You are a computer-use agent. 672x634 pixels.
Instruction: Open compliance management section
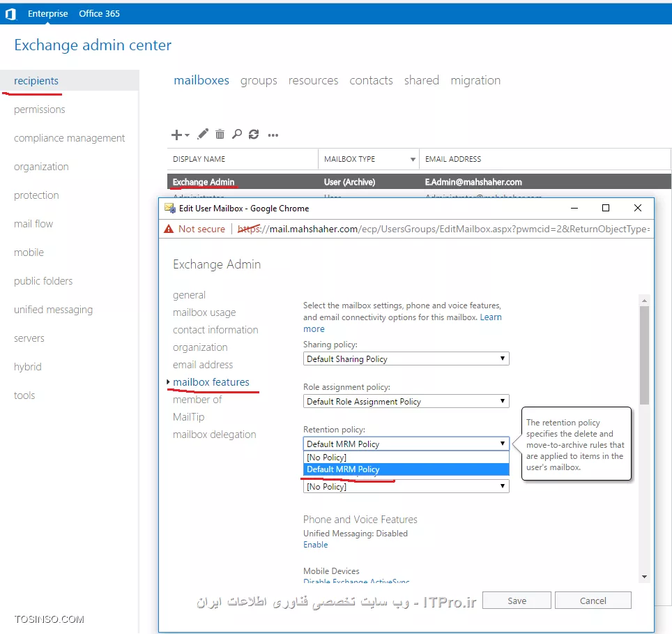coord(70,138)
